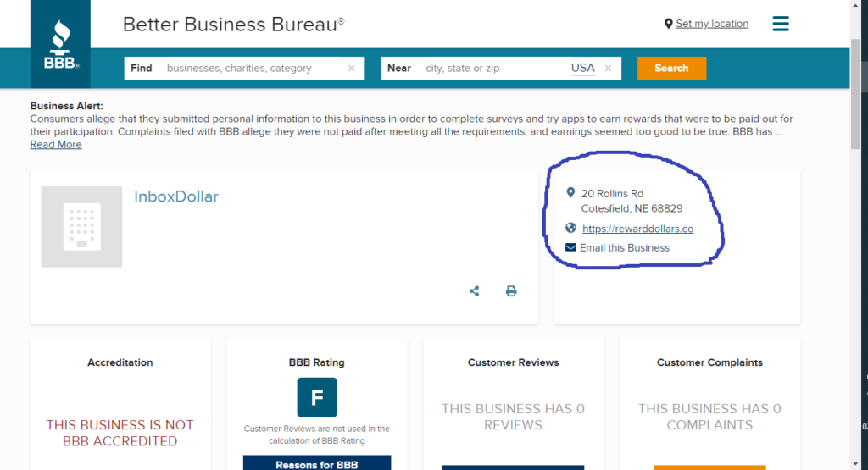Click the InboxDollar business placeholder image

coord(81,227)
